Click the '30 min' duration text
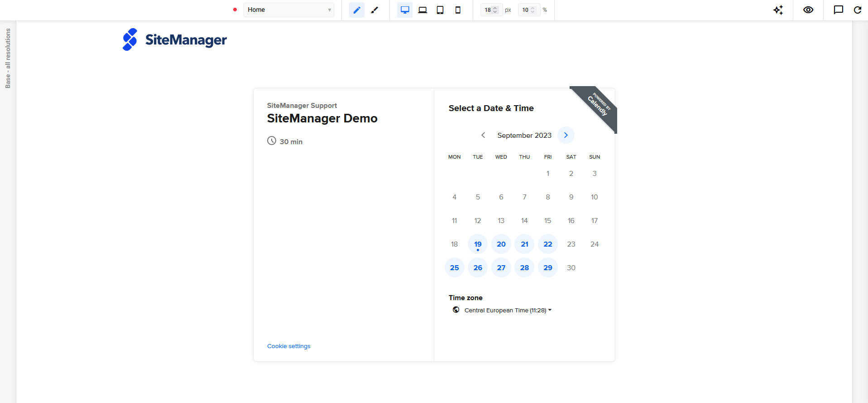 click(291, 142)
